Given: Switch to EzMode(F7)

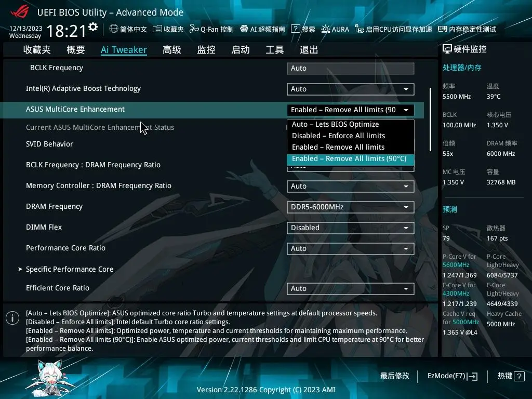Looking at the screenshot, I should [453, 376].
